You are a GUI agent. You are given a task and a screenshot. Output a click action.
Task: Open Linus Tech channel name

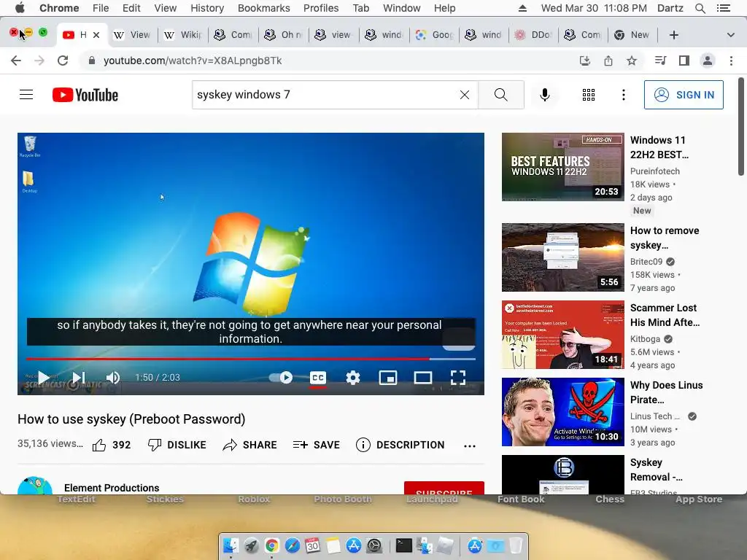(x=655, y=416)
